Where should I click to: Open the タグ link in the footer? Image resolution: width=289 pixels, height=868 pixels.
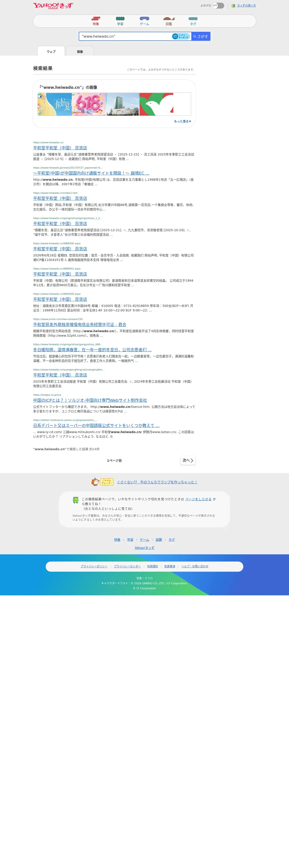172,539
